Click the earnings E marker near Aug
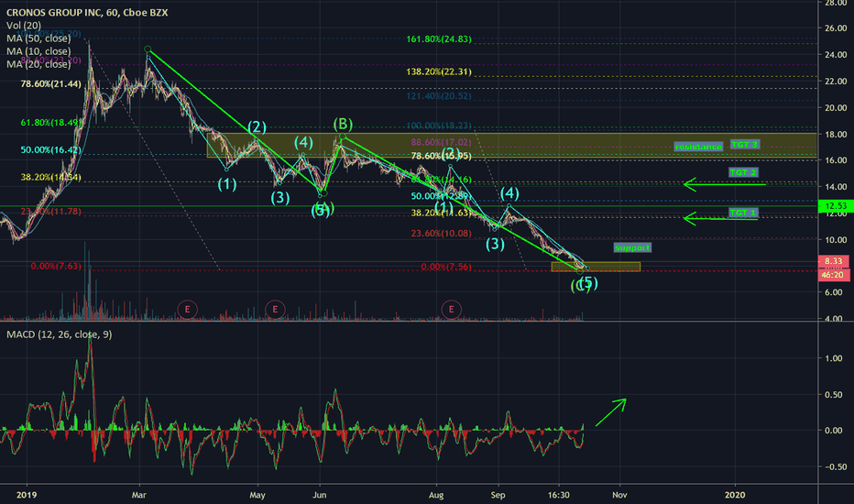This screenshot has width=854, height=504. click(x=451, y=310)
